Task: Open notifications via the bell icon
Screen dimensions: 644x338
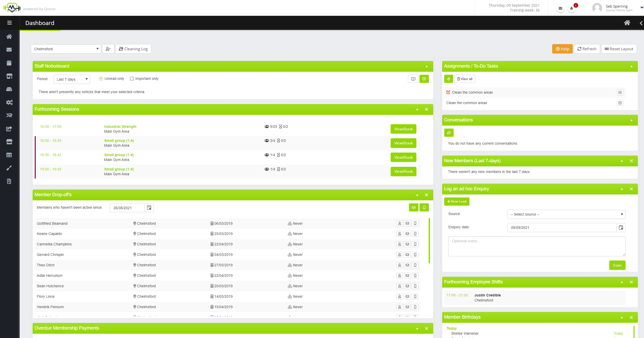Action: (x=571, y=8)
